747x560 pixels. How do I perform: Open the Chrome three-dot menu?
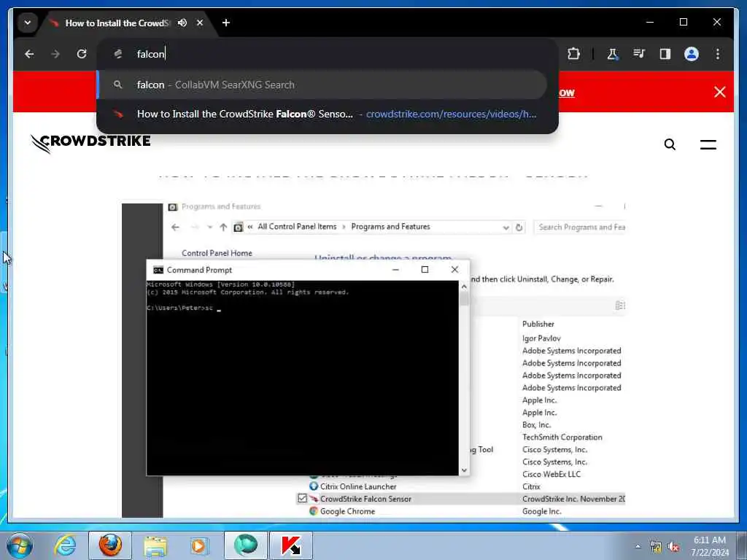click(x=718, y=54)
